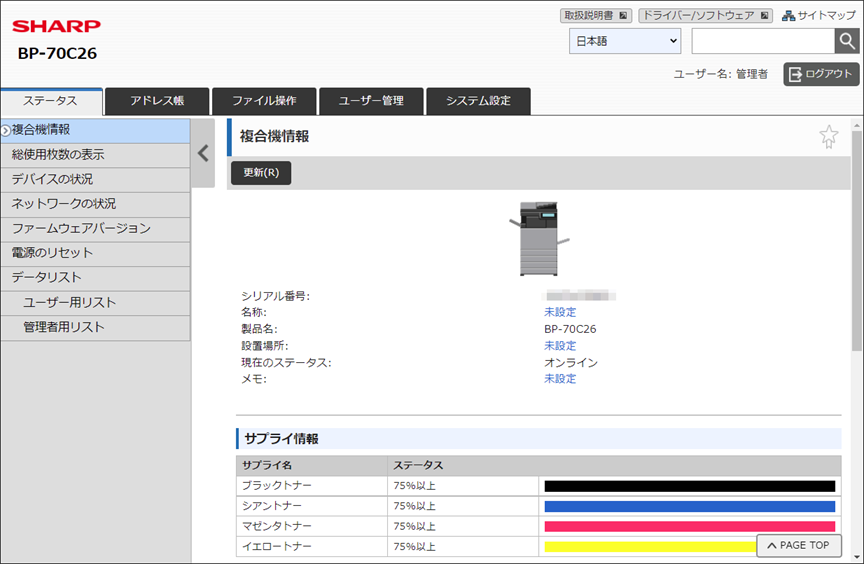Click the 未設定 link next to 名称
864x564 pixels.
(560, 312)
